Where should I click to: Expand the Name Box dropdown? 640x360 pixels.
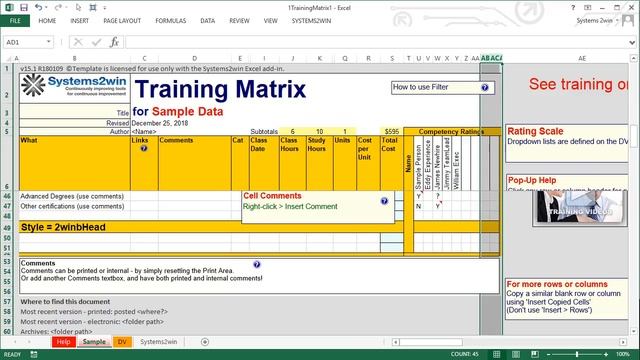click(x=49, y=42)
